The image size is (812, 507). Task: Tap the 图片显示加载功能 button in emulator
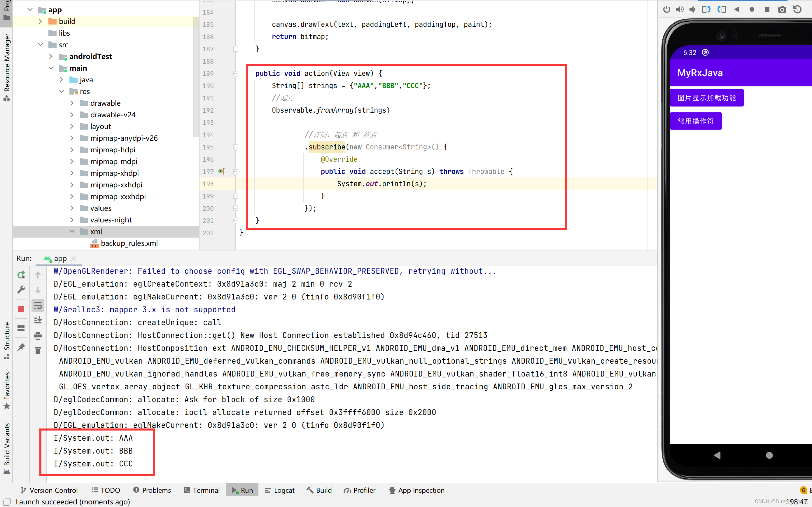pyautogui.click(x=706, y=97)
